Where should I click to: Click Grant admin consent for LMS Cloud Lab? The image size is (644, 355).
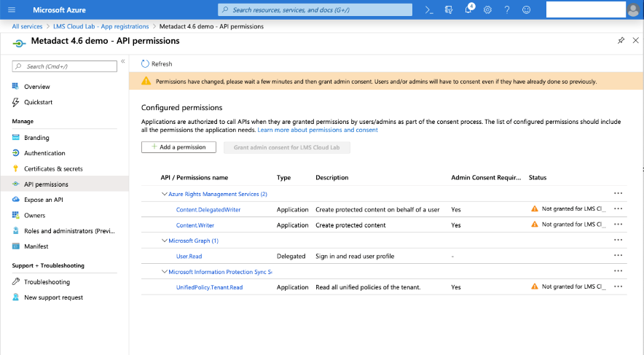[x=287, y=147]
